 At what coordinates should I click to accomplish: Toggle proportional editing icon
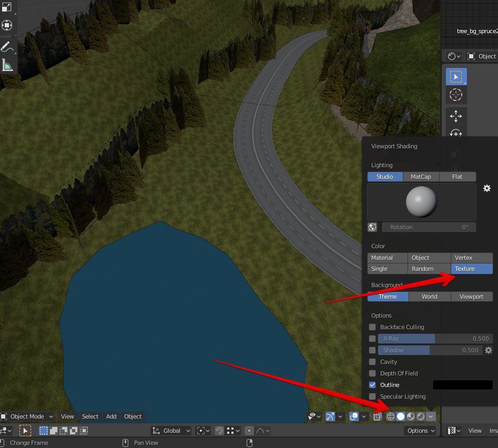tap(249, 431)
